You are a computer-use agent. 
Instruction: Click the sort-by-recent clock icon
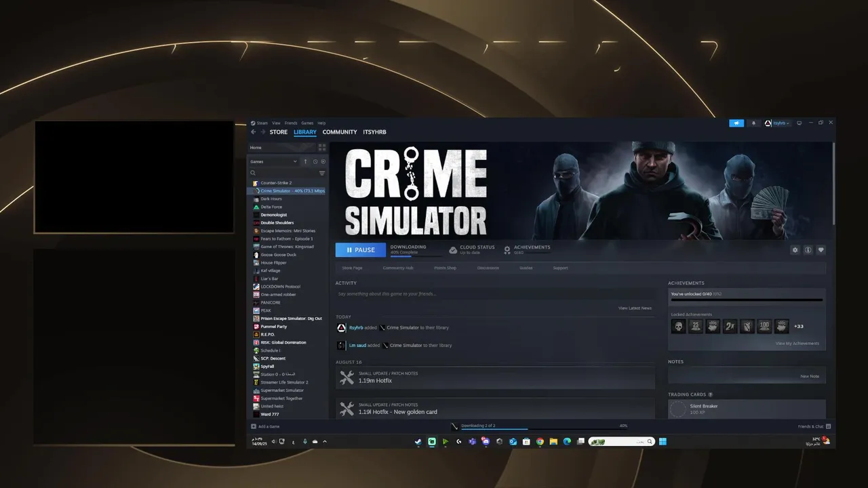pyautogui.click(x=315, y=162)
